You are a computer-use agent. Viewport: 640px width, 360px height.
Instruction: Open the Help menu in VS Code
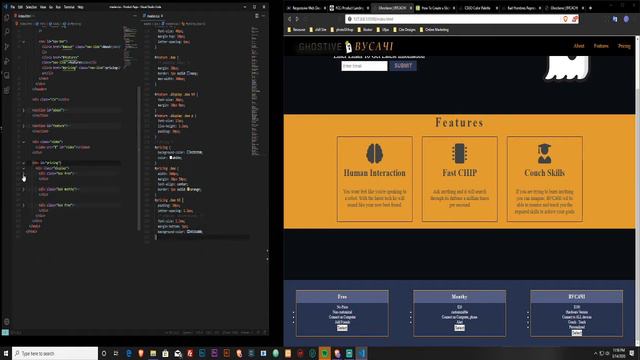pyautogui.click(x=80, y=7)
